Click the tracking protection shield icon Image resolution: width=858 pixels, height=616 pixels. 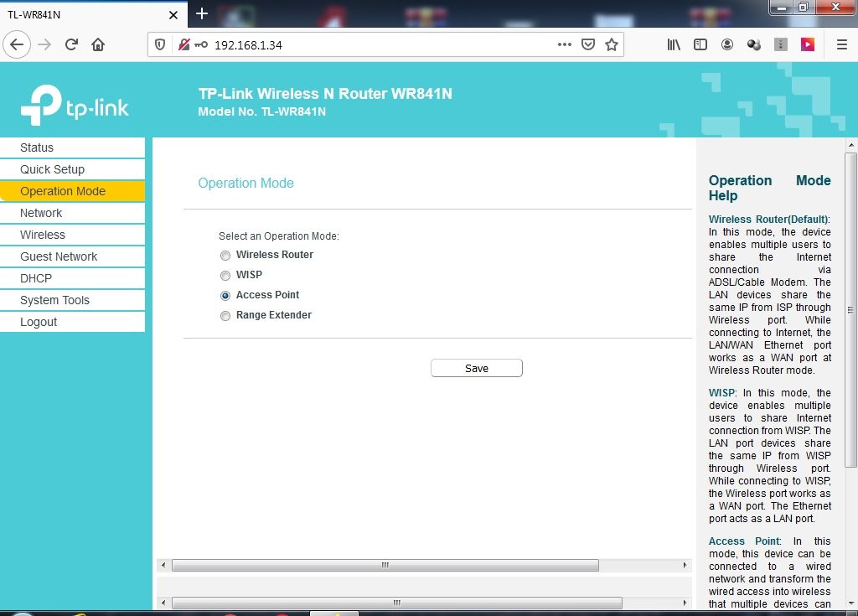(x=160, y=44)
